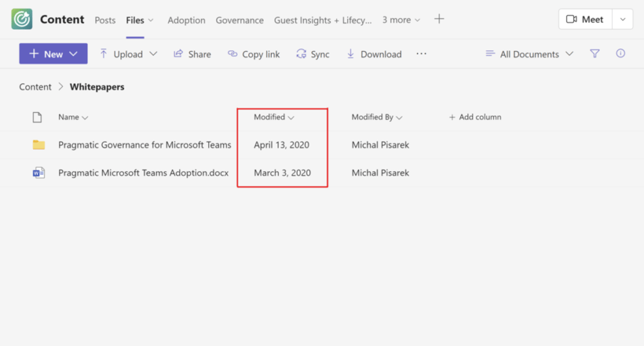
Task: Sync the library with Sync button
Action: pyautogui.click(x=313, y=54)
